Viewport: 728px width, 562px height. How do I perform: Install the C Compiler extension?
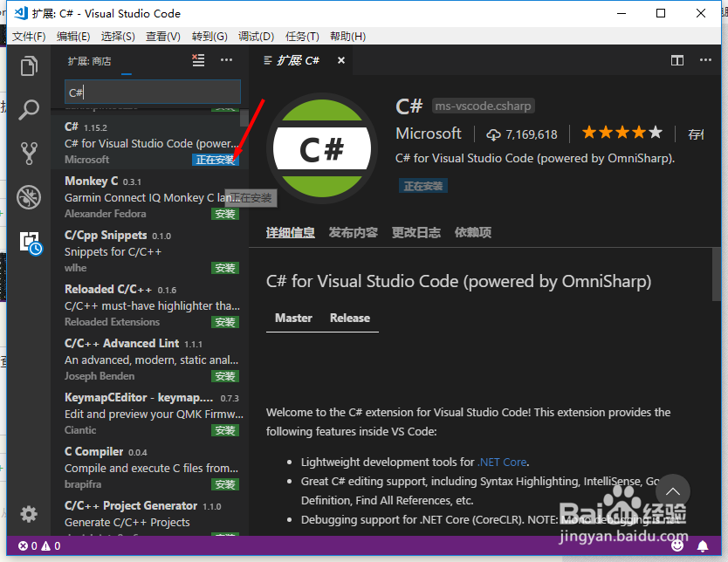click(225, 484)
